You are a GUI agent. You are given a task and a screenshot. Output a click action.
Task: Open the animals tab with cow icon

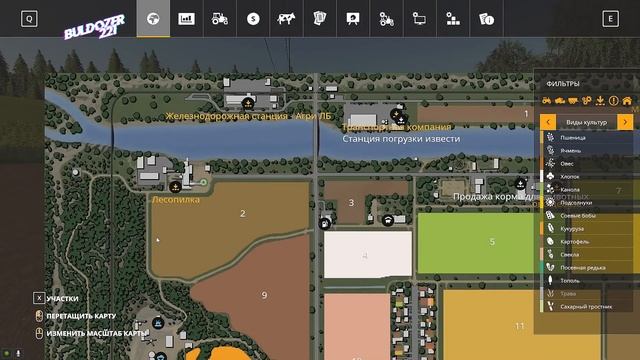(286, 19)
